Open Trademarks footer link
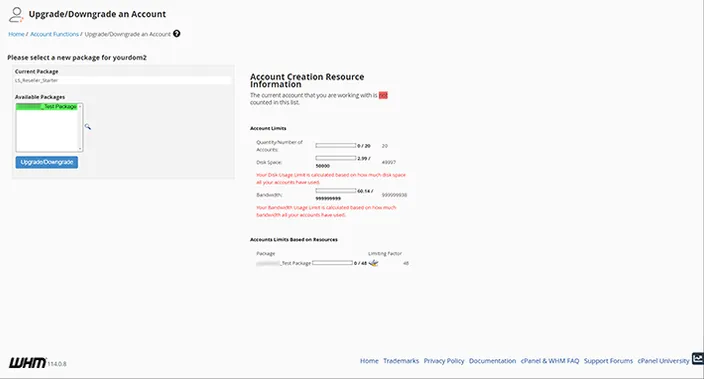The width and height of the screenshot is (704, 379). (401, 361)
